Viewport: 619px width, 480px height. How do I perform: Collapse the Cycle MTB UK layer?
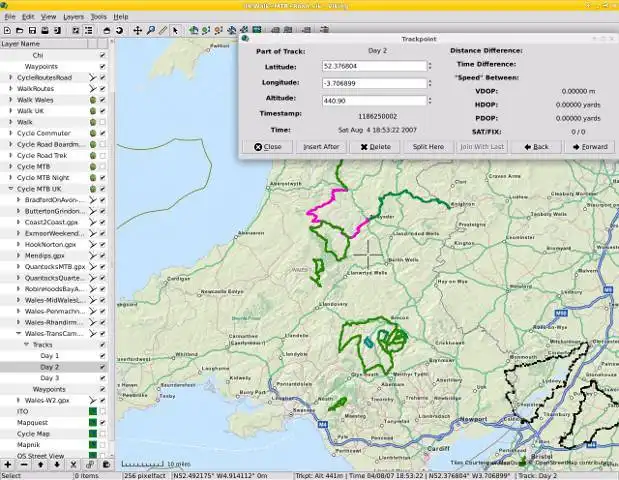click(x=11, y=189)
